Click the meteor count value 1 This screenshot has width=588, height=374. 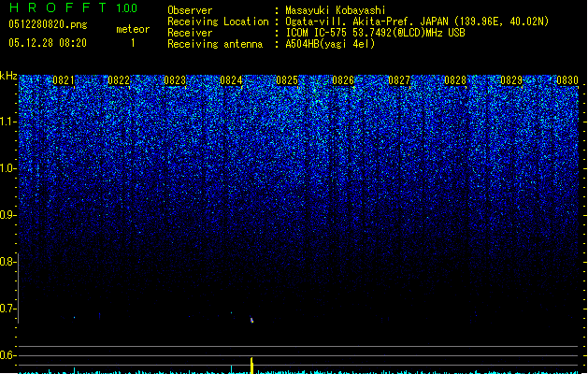coord(133,43)
